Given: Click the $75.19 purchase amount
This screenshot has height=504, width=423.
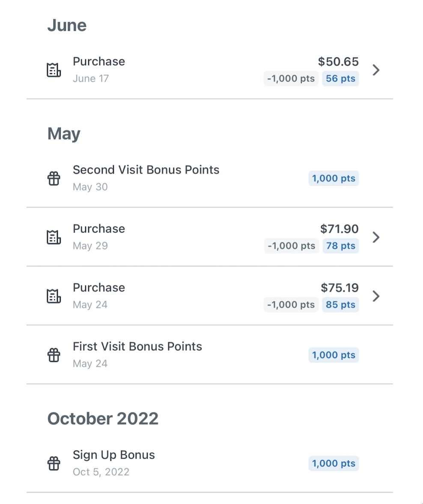Looking at the screenshot, I should [340, 288].
